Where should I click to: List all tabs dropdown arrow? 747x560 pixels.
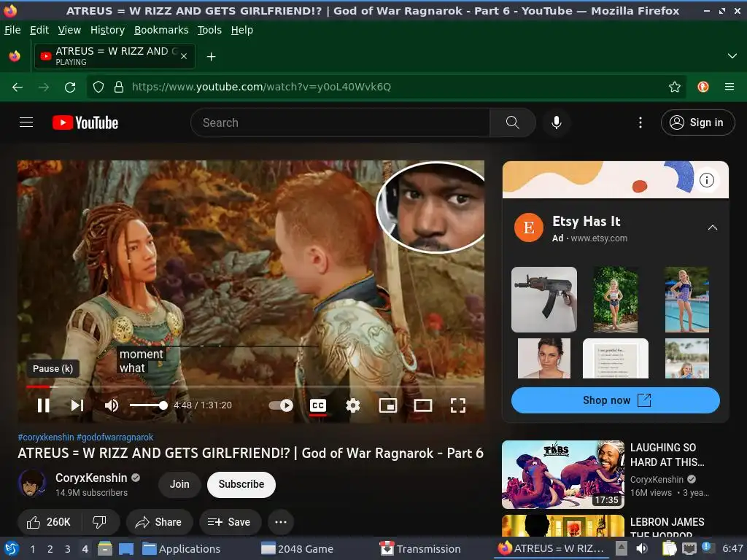(732, 56)
